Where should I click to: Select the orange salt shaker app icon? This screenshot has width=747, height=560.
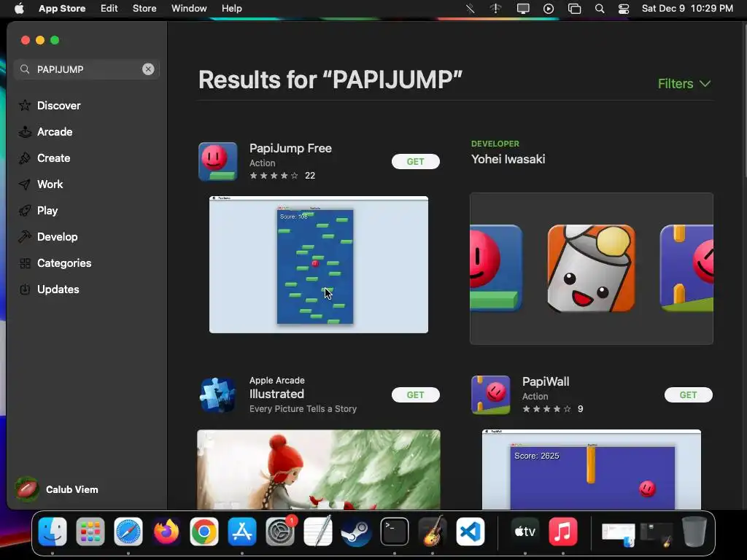point(591,268)
